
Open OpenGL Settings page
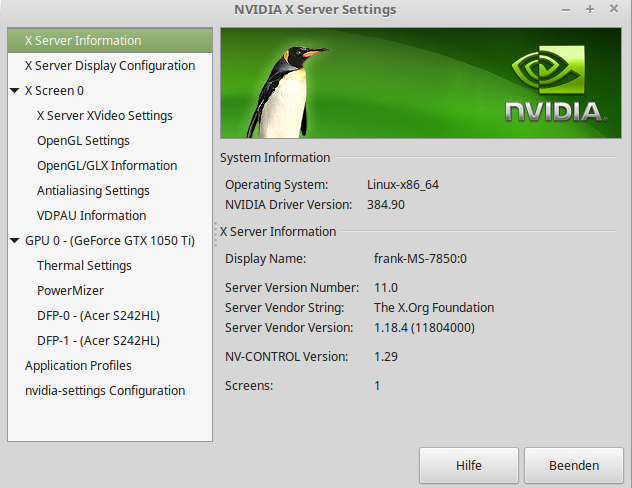(83, 141)
